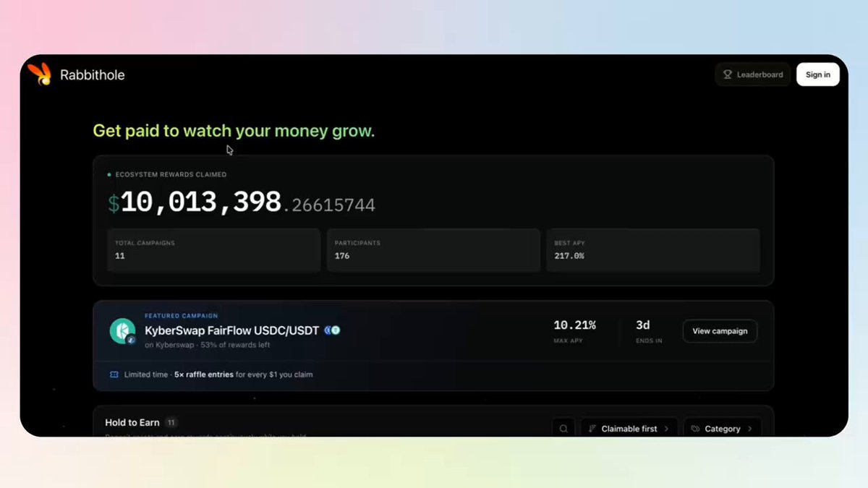The width and height of the screenshot is (868, 488).
Task: Open View campaign for KyberSwap FairFlow
Action: point(720,331)
